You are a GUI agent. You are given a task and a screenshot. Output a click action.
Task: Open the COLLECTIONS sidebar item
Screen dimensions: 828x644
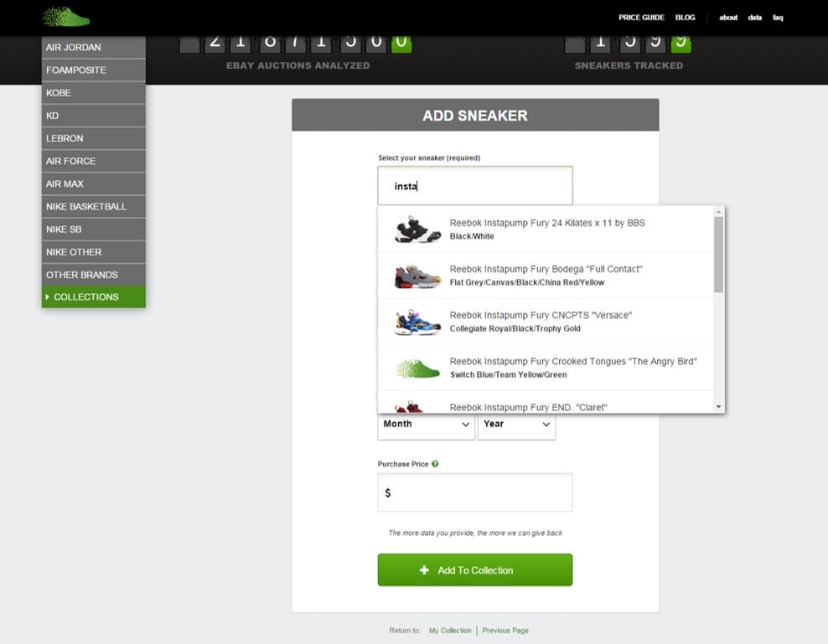pos(94,296)
